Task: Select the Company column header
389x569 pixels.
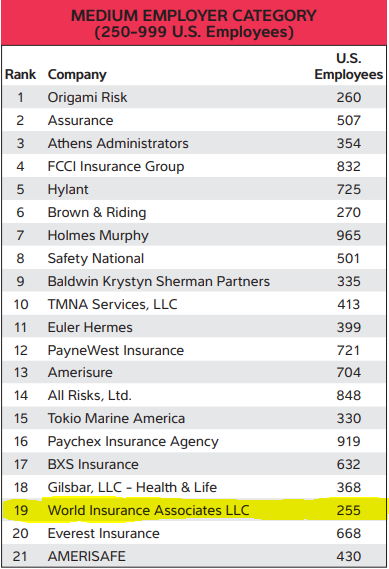Action: click(x=77, y=75)
